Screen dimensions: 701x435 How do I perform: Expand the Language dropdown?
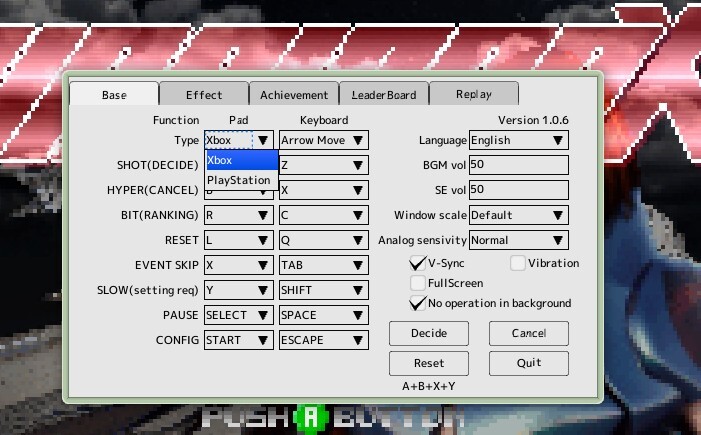coord(519,140)
